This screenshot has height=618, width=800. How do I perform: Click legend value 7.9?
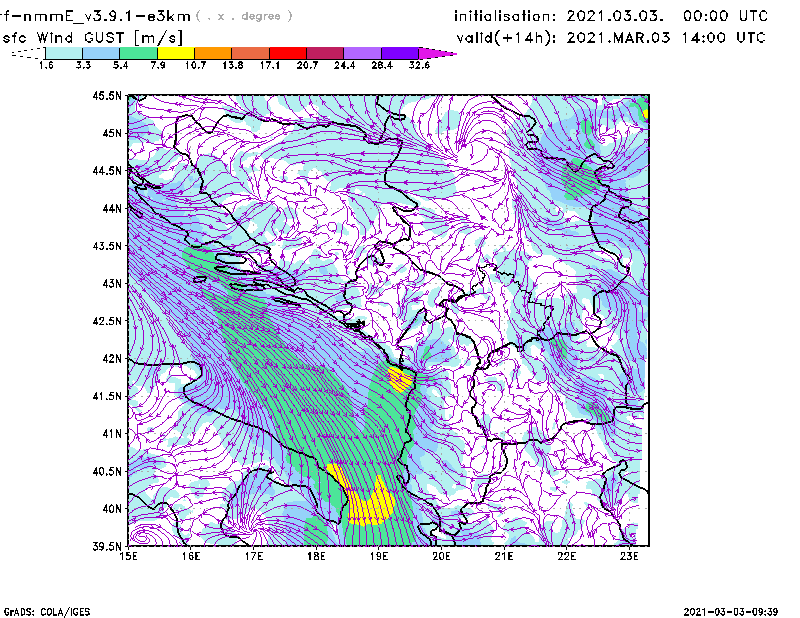coord(158,65)
